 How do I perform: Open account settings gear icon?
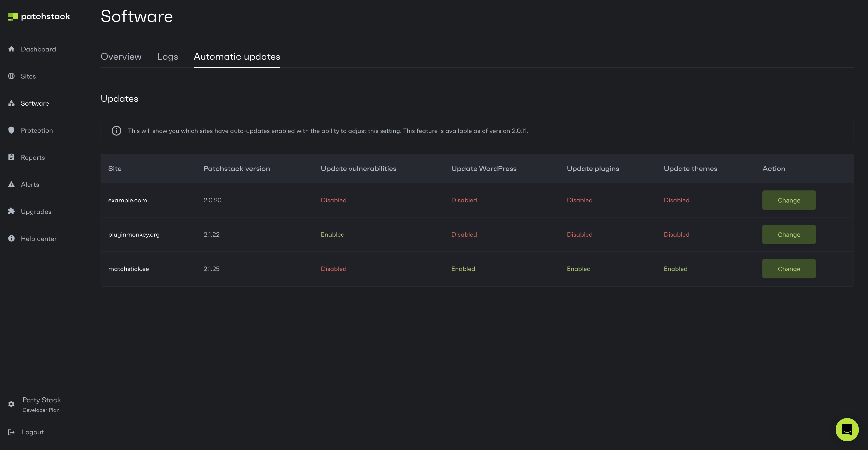click(11, 404)
